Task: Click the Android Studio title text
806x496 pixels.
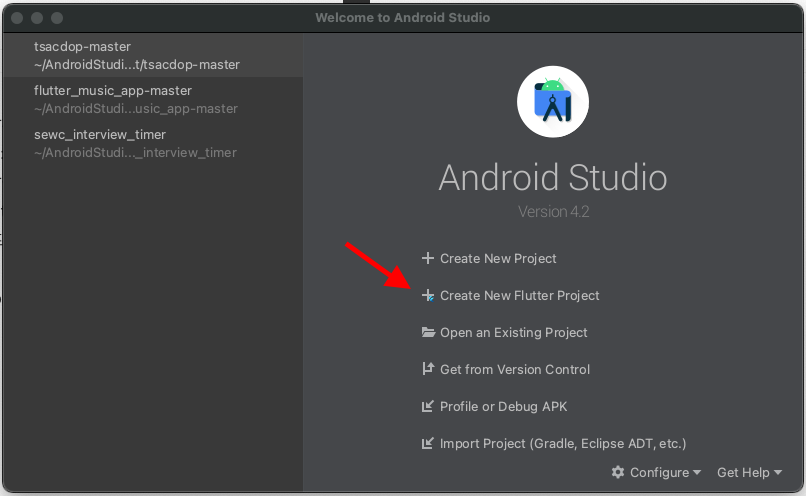Action: (x=553, y=177)
